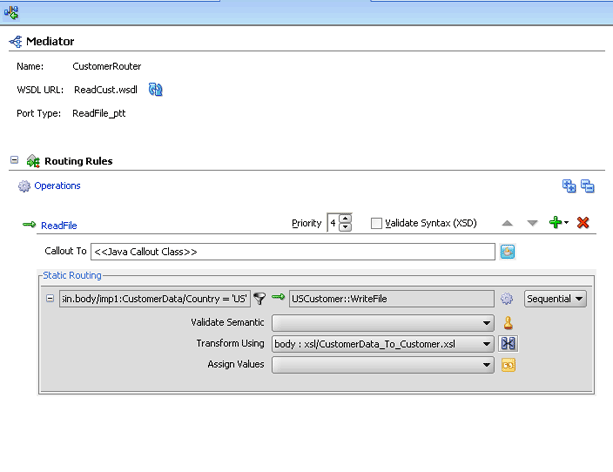
Task: Expand the Validate Semantic dropdown
Action: click(x=383, y=323)
